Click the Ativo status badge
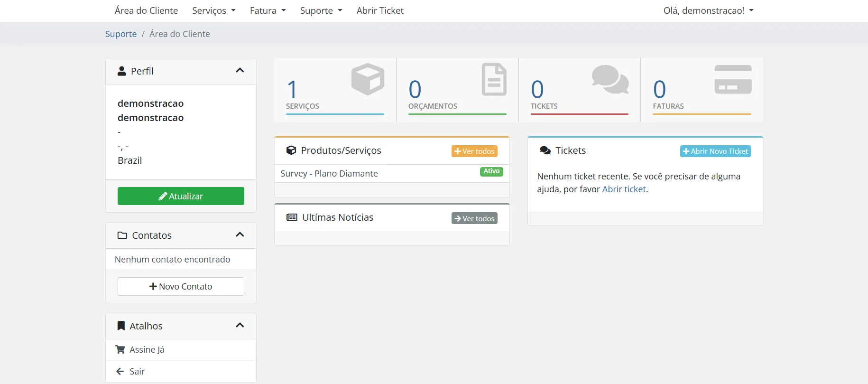This screenshot has height=384, width=868. [491, 171]
